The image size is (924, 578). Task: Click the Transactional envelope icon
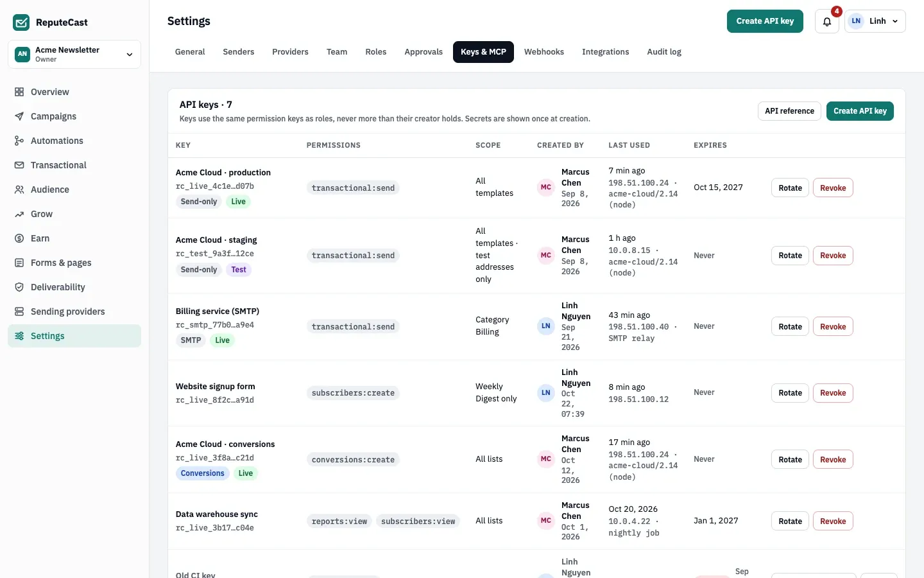[x=19, y=165]
